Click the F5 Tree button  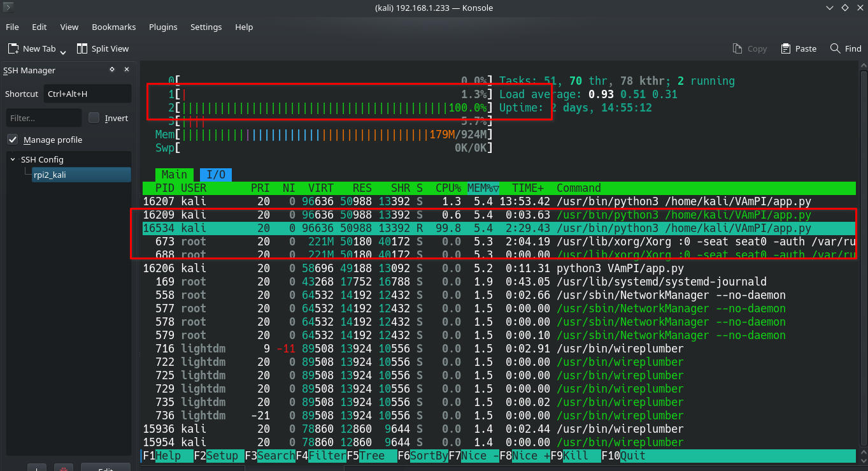(372, 456)
